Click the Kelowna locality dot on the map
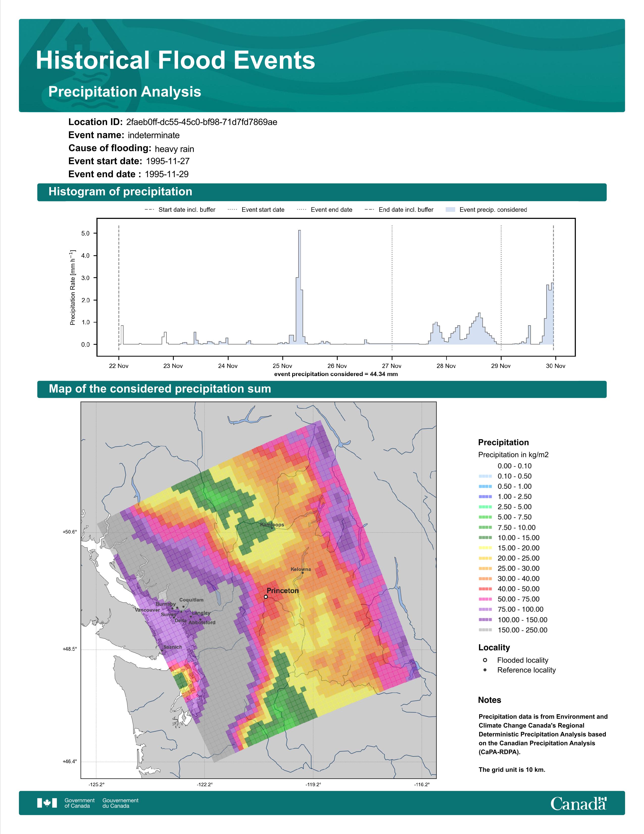644x834 pixels. point(303,573)
